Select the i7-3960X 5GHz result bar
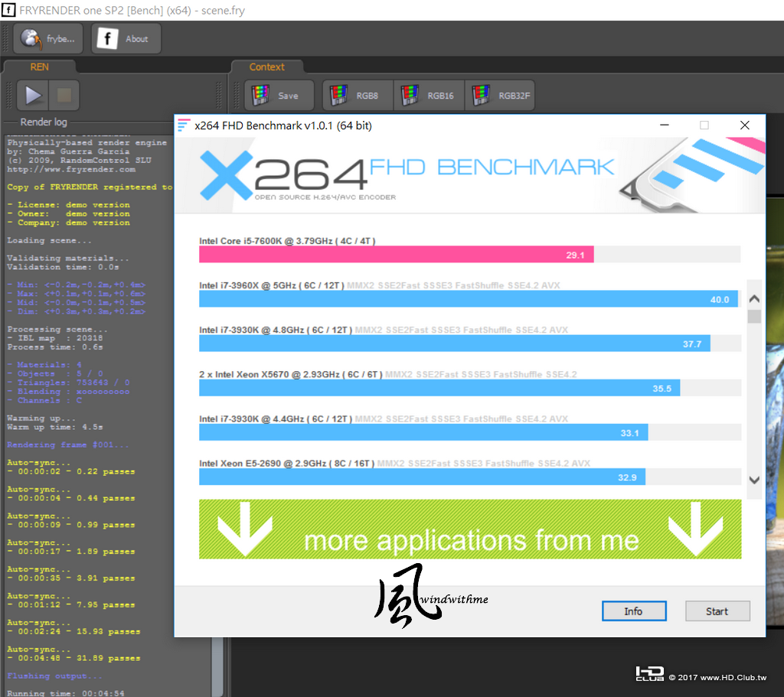 pyautogui.click(x=468, y=299)
